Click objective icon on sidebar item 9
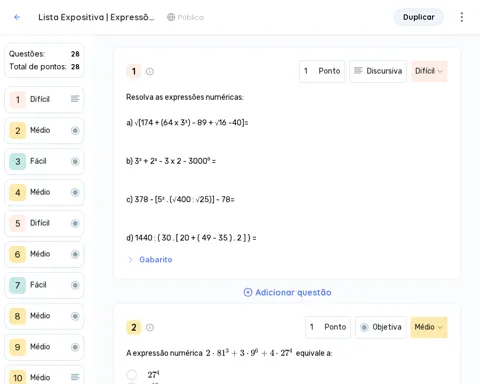Image resolution: width=480 pixels, height=384 pixels. pyautogui.click(x=75, y=347)
